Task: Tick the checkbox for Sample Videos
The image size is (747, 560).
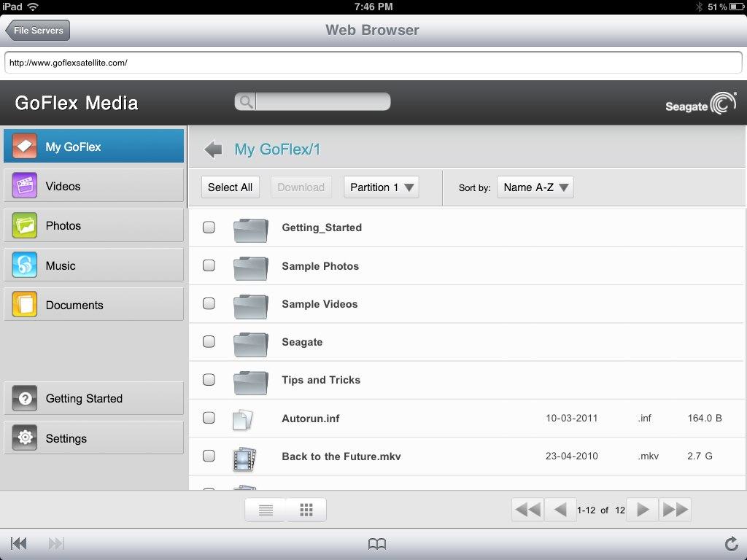Action: pyautogui.click(x=209, y=304)
